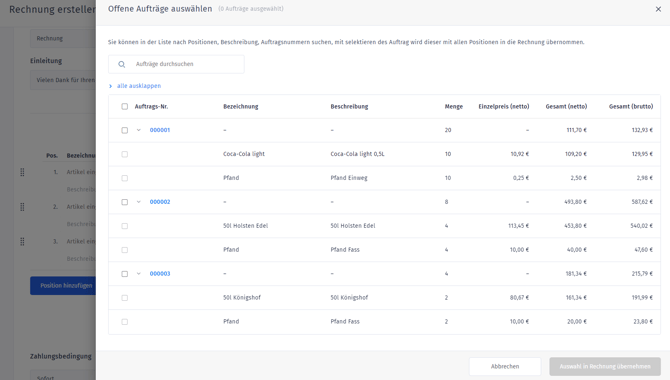Click Auswahl in Rechnung übernehmen button
670x380 pixels.
(605, 366)
